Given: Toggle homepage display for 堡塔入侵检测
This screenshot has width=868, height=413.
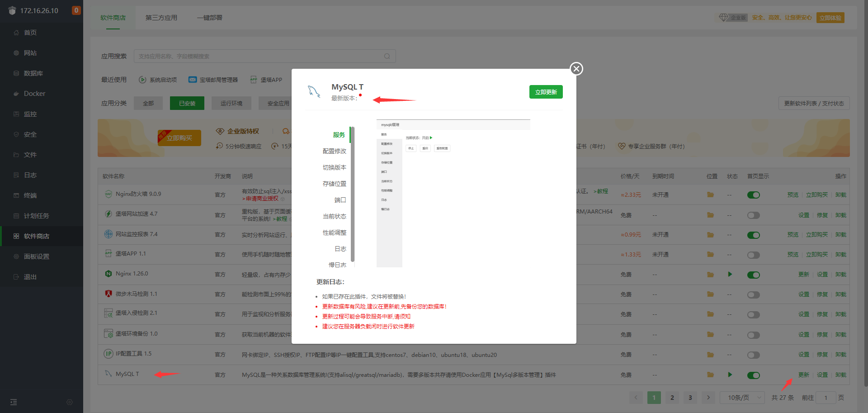Looking at the screenshot, I should click(754, 315).
